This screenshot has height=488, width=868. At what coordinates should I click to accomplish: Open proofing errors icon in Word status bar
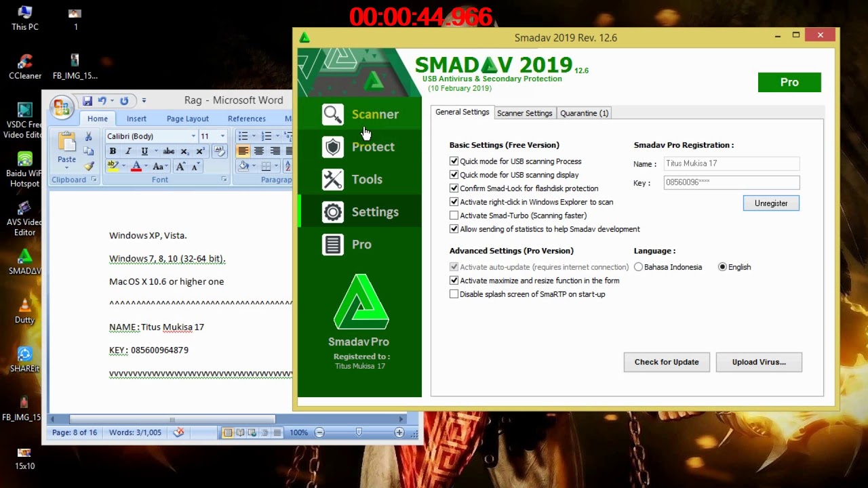(178, 432)
